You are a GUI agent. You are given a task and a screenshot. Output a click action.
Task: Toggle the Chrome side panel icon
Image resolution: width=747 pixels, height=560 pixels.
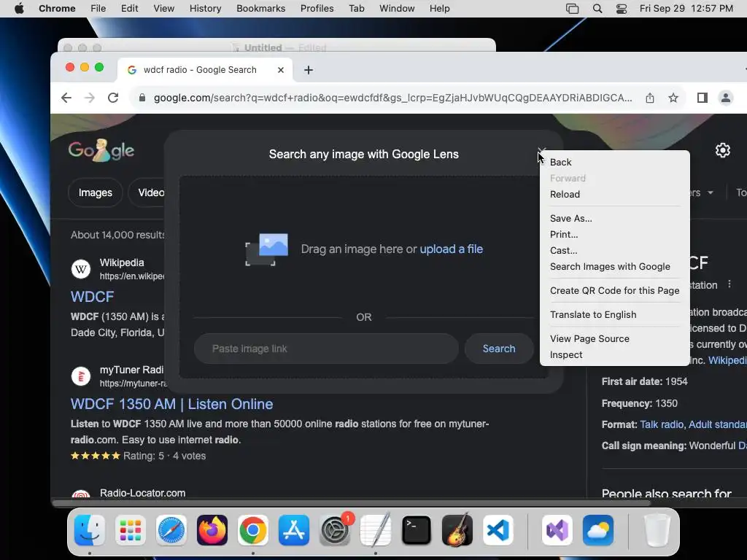tap(703, 98)
